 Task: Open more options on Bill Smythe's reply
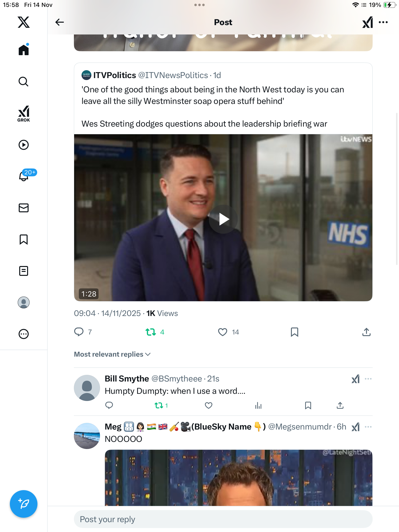(368, 379)
